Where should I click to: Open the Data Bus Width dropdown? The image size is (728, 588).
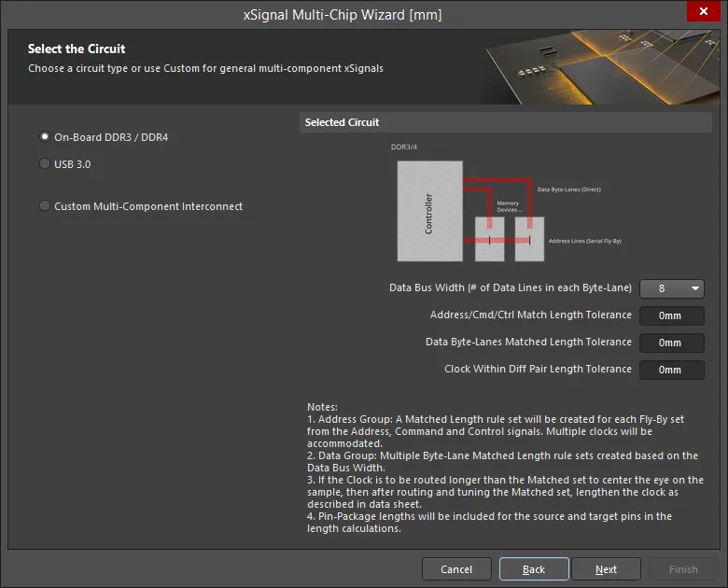pyautogui.click(x=672, y=288)
